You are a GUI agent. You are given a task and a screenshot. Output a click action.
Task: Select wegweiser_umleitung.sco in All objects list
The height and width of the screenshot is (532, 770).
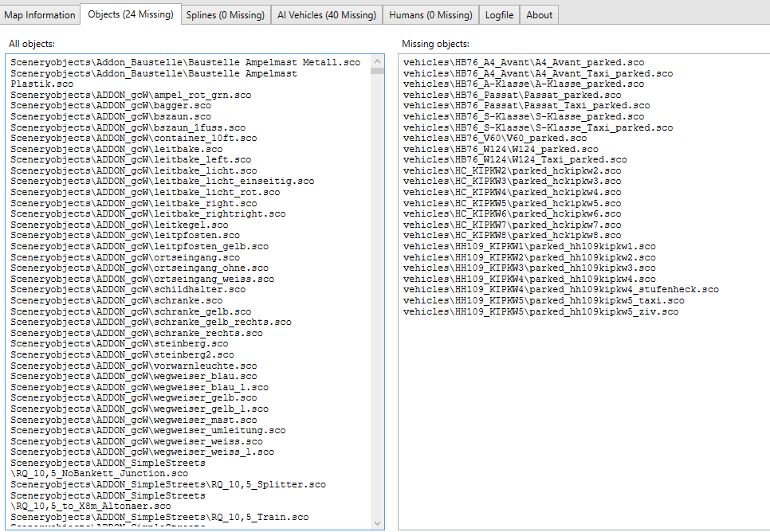147,430
